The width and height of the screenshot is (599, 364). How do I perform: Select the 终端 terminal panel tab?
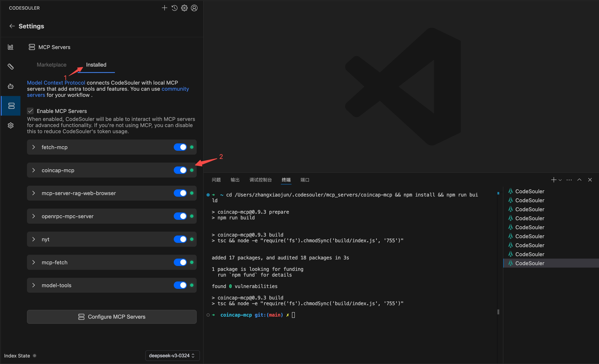pyautogui.click(x=286, y=180)
